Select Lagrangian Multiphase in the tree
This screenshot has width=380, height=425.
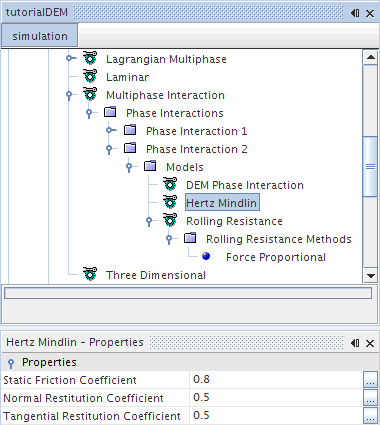tap(166, 59)
